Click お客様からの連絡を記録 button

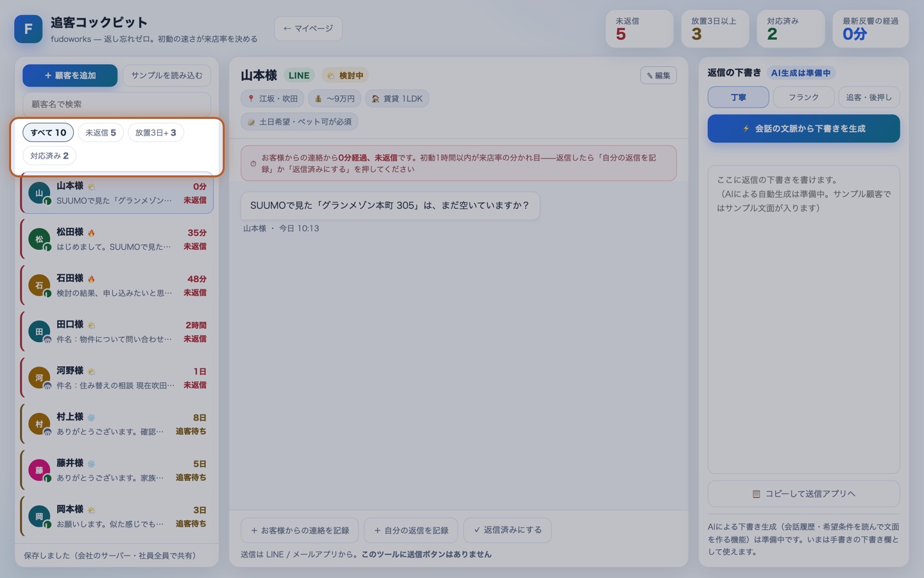(x=300, y=530)
